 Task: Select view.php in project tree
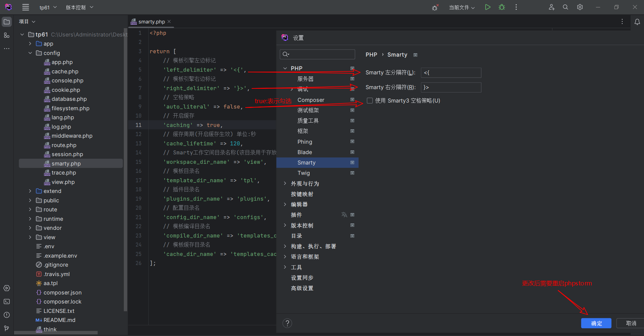pyautogui.click(x=63, y=182)
